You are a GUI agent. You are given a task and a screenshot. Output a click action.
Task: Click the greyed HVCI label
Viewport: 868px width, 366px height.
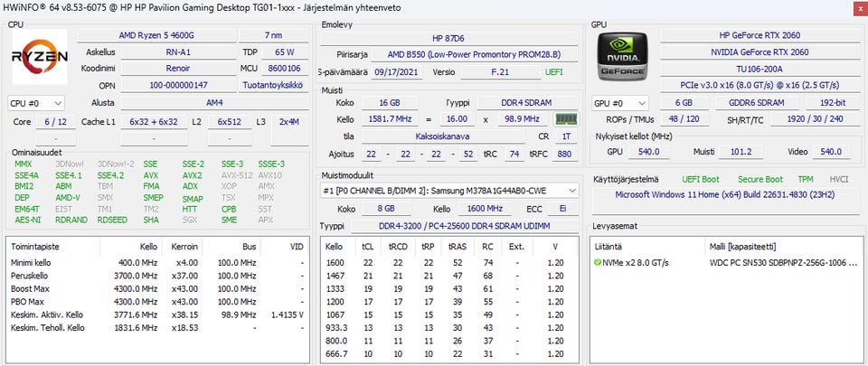pyautogui.click(x=839, y=180)
